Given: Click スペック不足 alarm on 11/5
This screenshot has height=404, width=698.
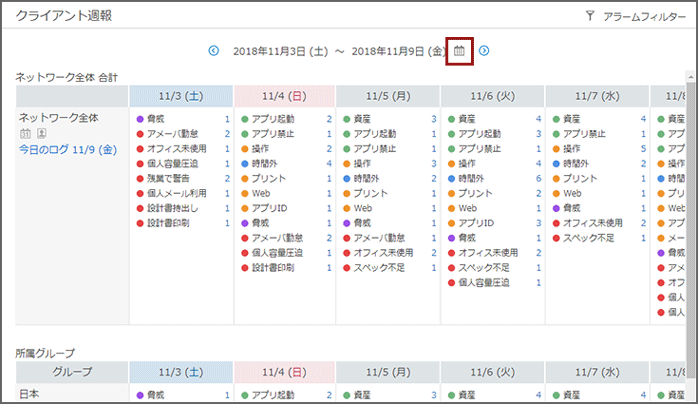Looking at the screenshot, I should tap(379, 268).
